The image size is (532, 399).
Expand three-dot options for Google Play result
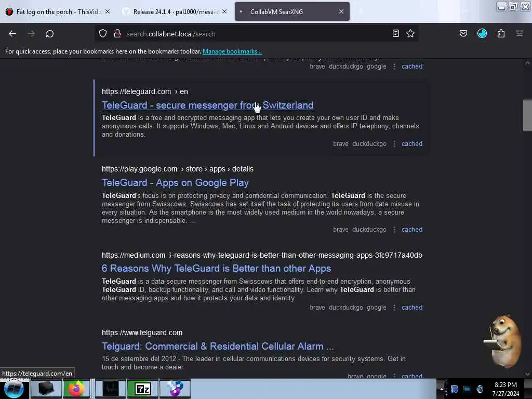(394, 230)
